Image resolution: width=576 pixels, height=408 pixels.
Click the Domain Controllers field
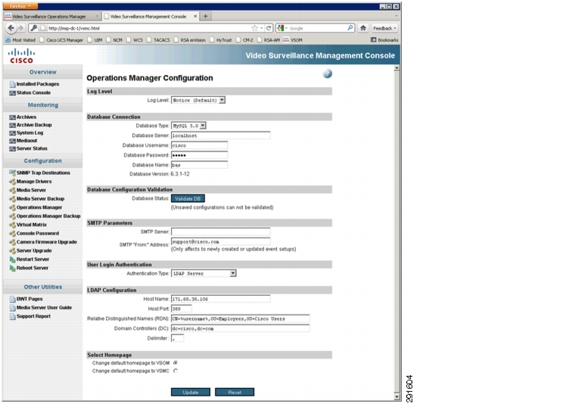click(x=240, y=329)
